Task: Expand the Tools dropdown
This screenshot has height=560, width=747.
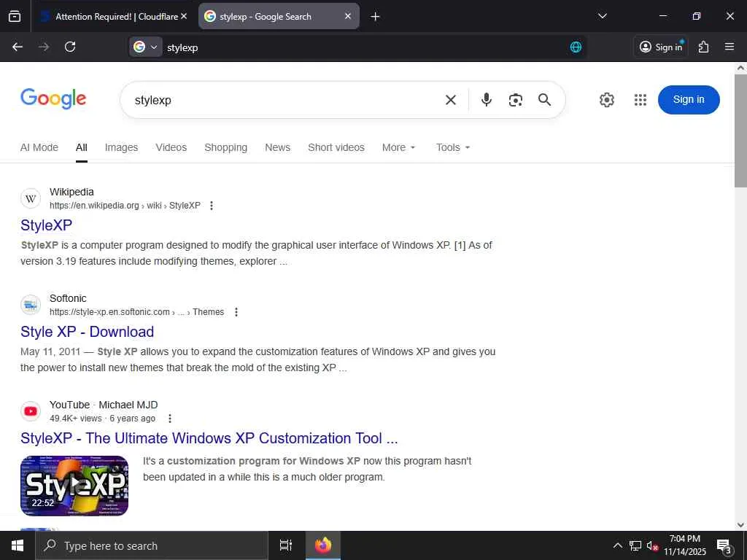Action: tap(453, 147)
